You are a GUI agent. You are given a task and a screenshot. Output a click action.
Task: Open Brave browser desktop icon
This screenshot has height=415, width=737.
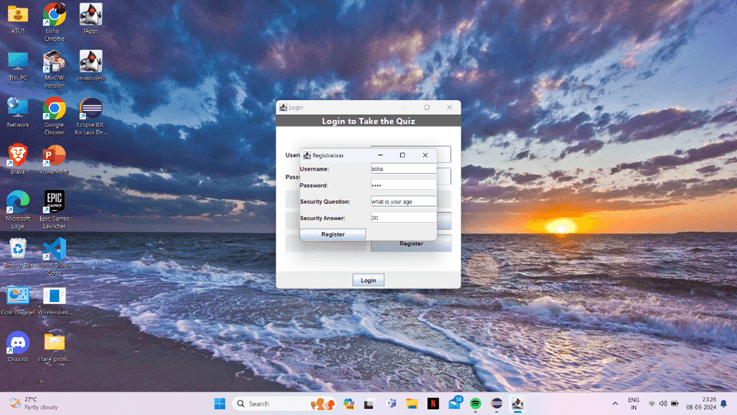18,155
